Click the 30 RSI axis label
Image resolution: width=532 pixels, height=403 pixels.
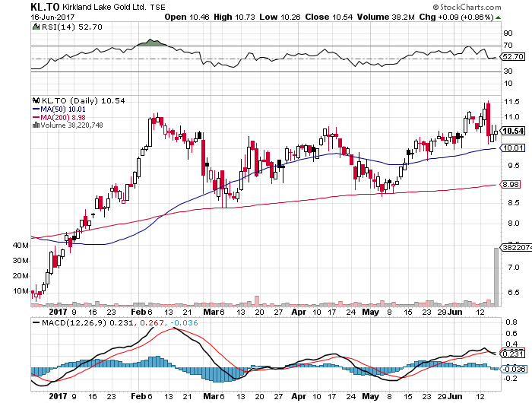[x=508, y=71]
